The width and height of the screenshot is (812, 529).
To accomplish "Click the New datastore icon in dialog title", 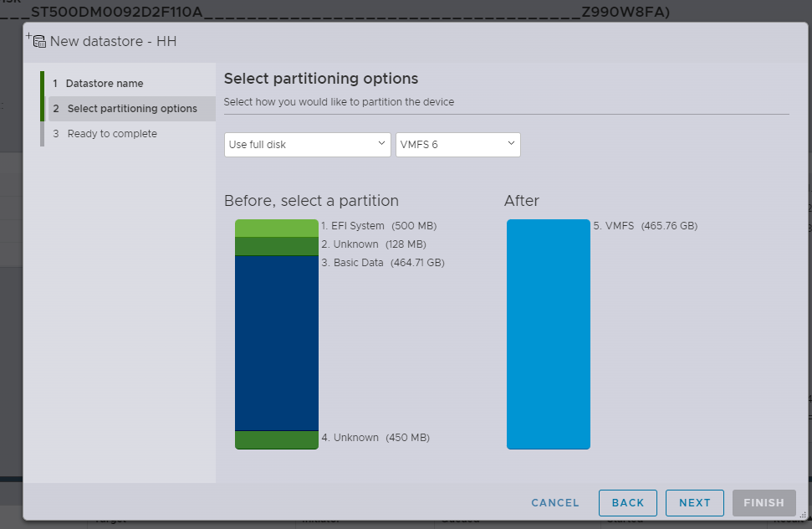I will [x=37, y=40].
